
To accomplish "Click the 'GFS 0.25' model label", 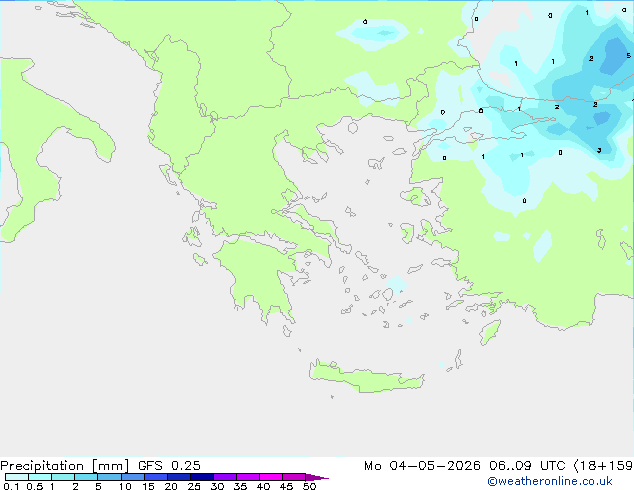I will (x=169, y=466).
